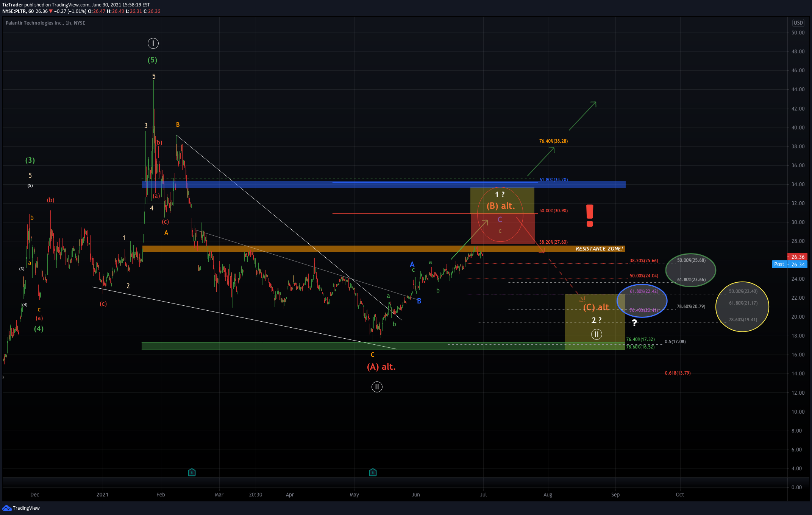Click the (A) alt. wave label

click(381, 367)
